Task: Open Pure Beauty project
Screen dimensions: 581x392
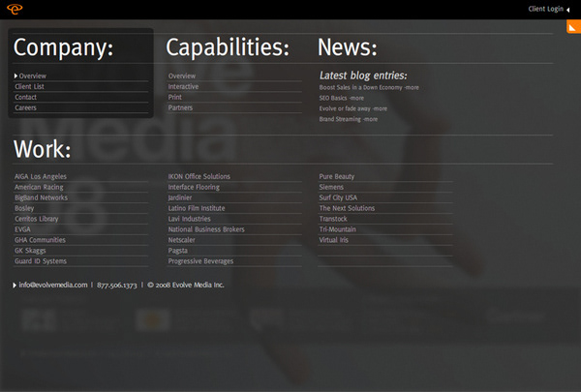Action: coord(336,176)
